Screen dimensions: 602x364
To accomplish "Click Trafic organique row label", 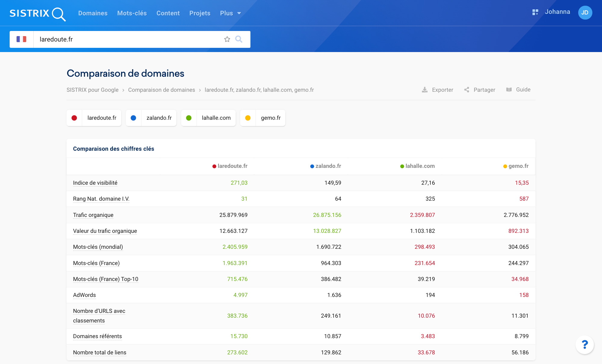I will click(x=93, y=215).
